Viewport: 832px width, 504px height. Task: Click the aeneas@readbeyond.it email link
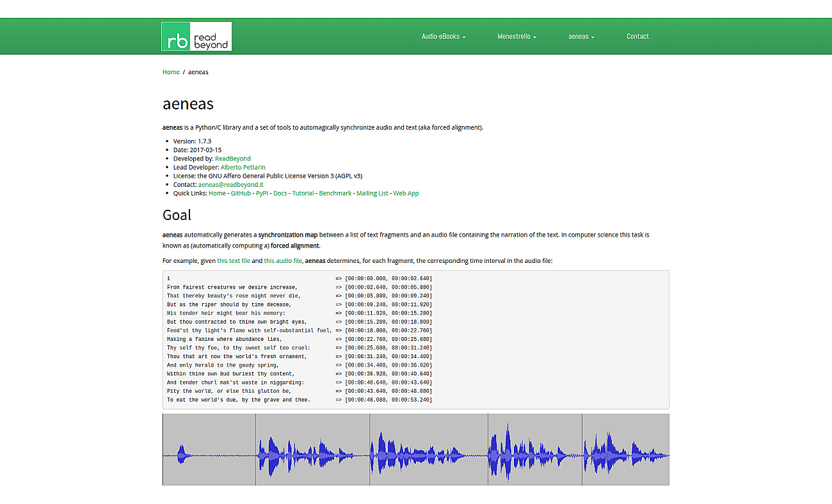point(230,185)
